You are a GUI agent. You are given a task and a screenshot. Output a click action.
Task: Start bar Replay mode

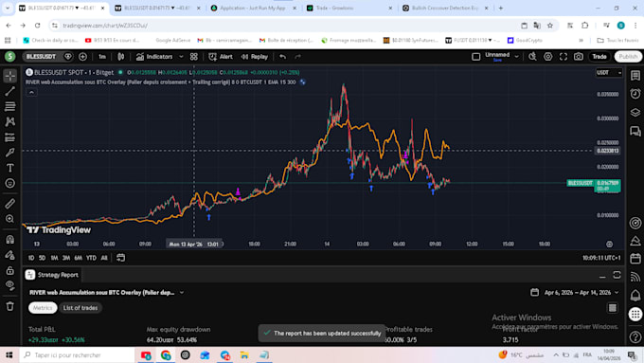pos(254,57)
